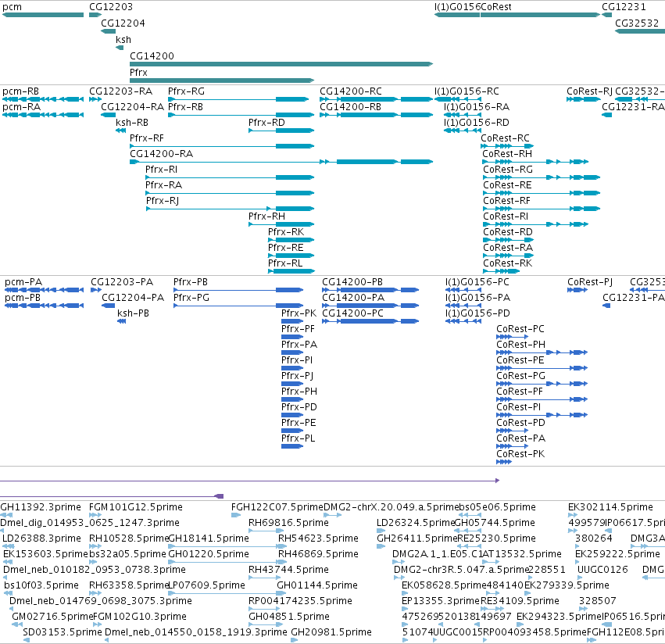Select transcript CoRest-RG
The height and width of the screenshot is (644, 665).
pos(542,177)
